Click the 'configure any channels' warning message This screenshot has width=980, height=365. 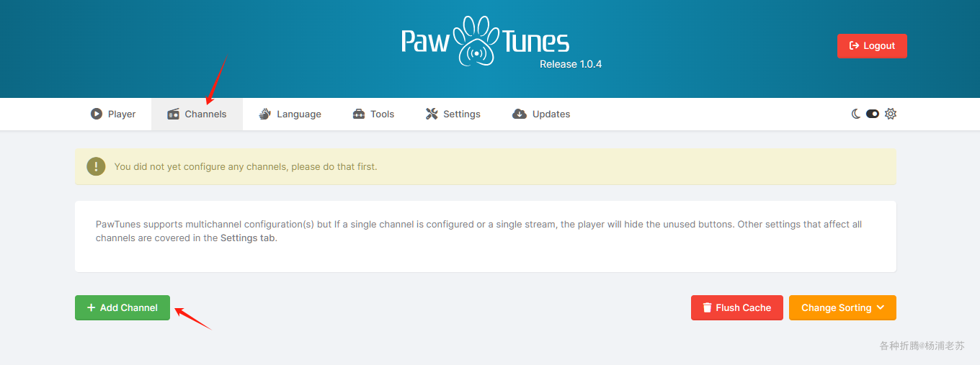(246, 166)
